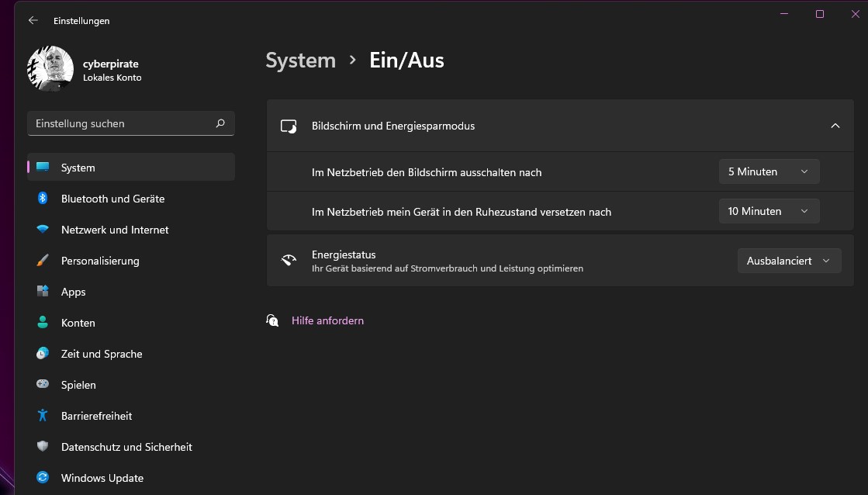This screenshot has width=868, height=495.
Task: Click the Datenschutz und Sicherheit shield icon
Action: (x=43, y=447)
